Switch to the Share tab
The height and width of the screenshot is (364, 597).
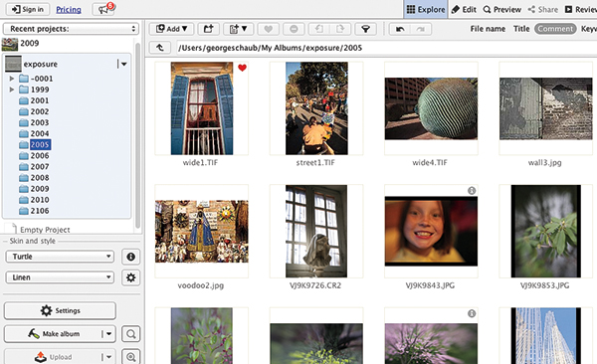[x=543, y=9]
